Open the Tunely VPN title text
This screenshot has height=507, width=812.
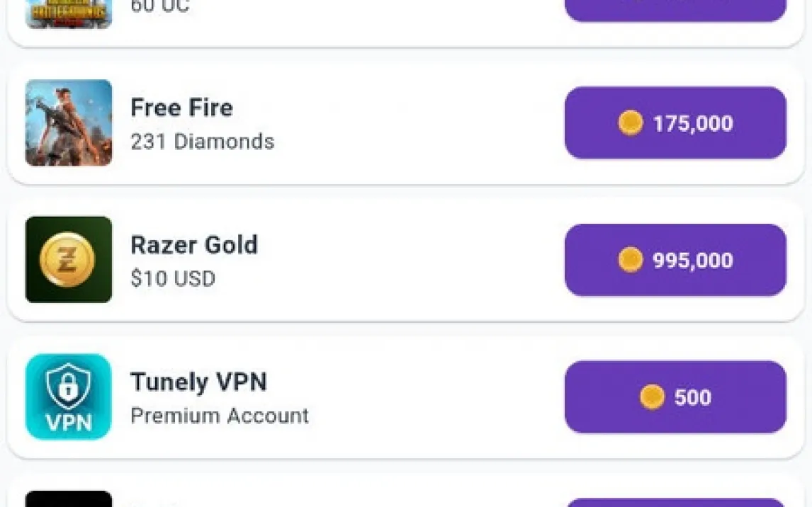click(198, 382)
